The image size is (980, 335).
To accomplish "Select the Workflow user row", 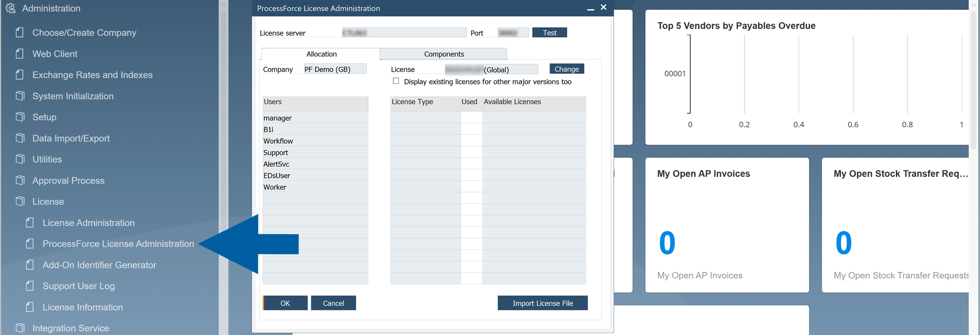I will (x=315, y=141).
